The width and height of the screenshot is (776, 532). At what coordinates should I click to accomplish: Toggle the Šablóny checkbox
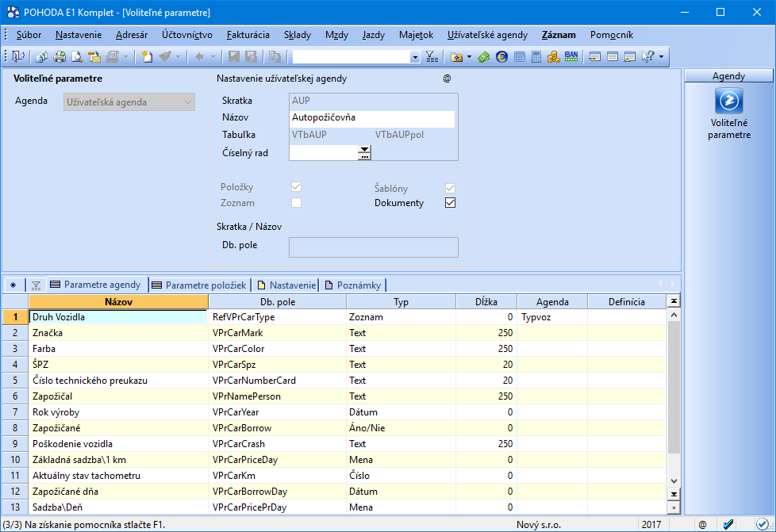451,188
